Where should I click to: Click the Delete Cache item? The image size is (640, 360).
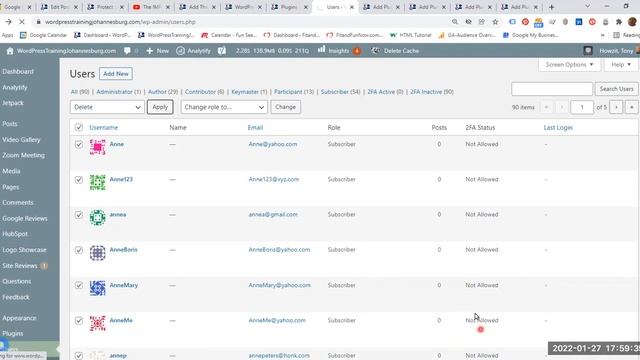coord(396,51)
